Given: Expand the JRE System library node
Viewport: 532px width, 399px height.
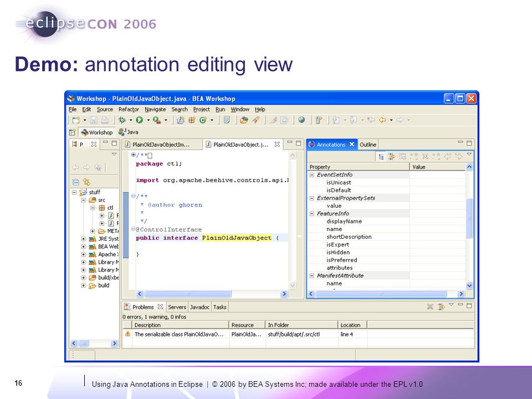Looking at the screenshot, I should coord(83,239).
